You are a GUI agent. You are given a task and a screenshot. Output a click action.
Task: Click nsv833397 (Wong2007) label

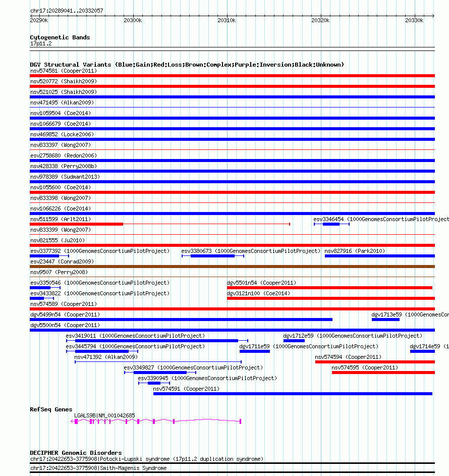tap(61, 145)
